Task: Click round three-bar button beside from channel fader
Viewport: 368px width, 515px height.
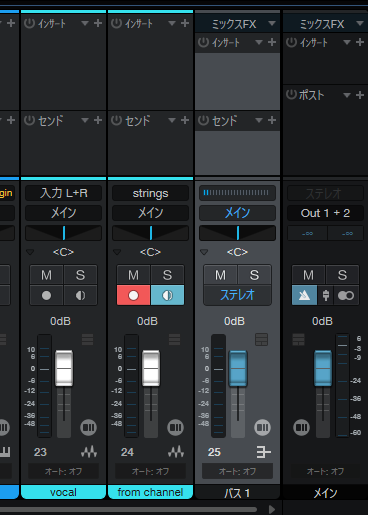Action: click(x=176, y=427)
